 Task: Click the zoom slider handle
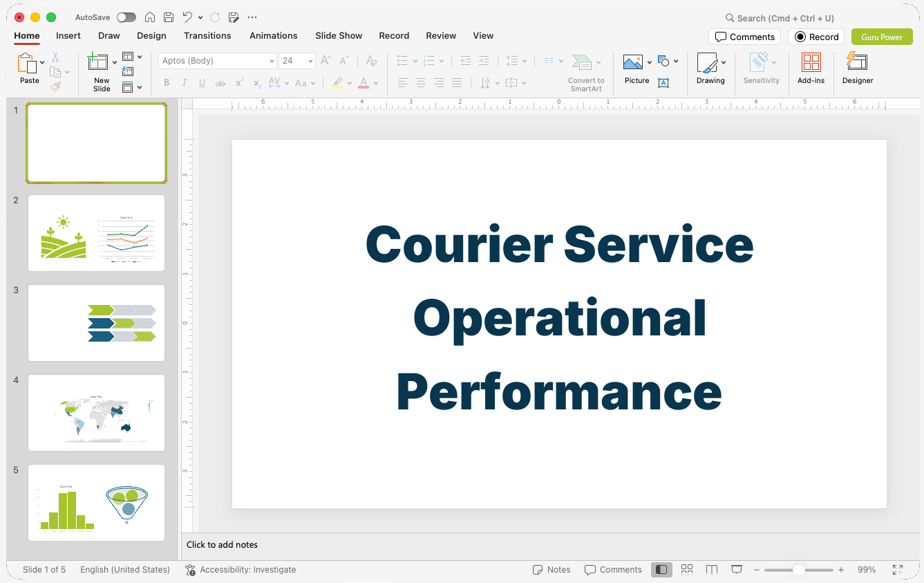point(799,570)
